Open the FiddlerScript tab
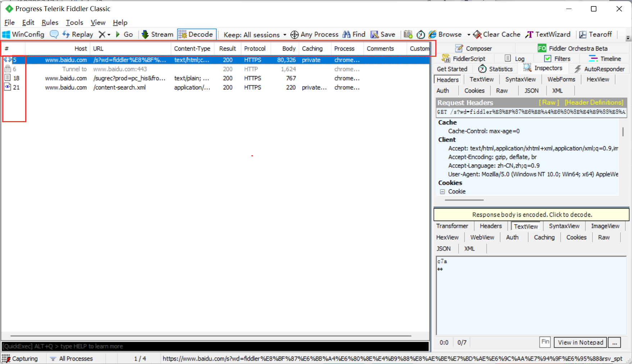The height and width of the screenshot is (364, 632). pos(464,59)
